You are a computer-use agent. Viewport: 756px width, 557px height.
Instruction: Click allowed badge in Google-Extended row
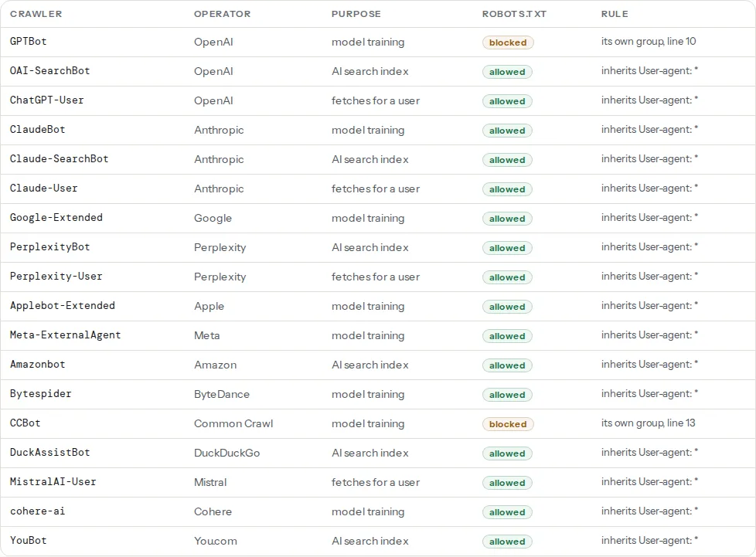[507, 219]
